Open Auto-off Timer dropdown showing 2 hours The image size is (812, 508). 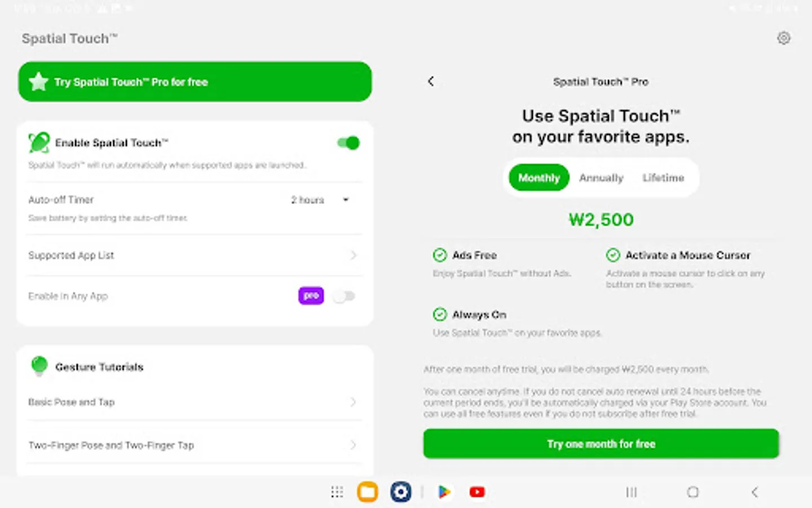[x=319, y=200]
